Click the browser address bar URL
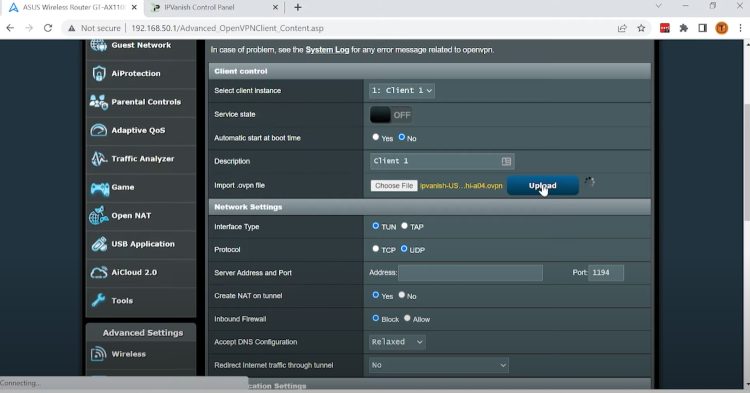 pos(227,28)
